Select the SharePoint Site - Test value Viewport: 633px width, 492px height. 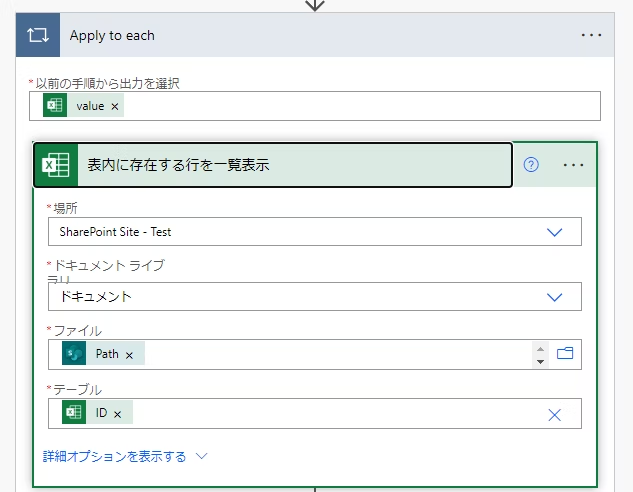115,232
